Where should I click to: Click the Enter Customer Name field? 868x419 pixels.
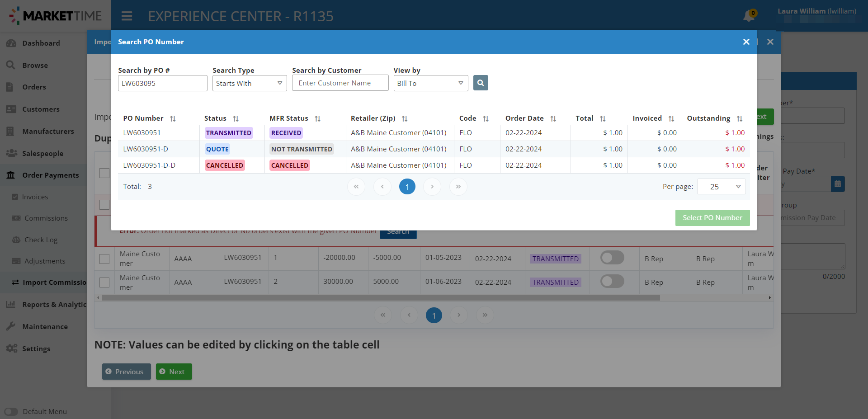(x=340, y=83)
